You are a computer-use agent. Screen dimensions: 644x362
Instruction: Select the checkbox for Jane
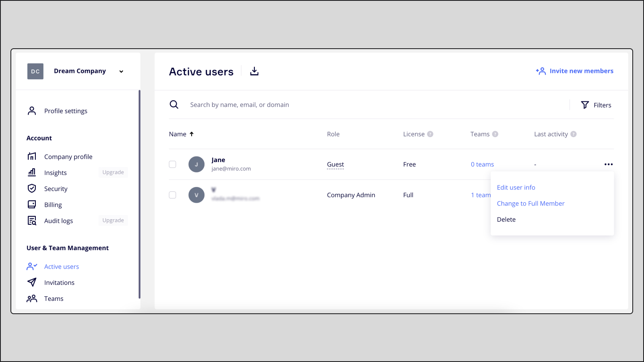coord(173,165)
